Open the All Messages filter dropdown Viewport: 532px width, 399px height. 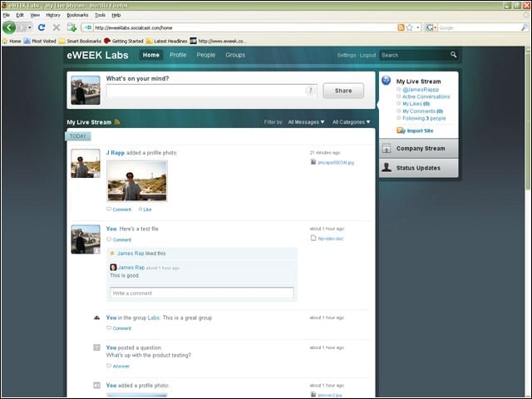click(306, 122)
